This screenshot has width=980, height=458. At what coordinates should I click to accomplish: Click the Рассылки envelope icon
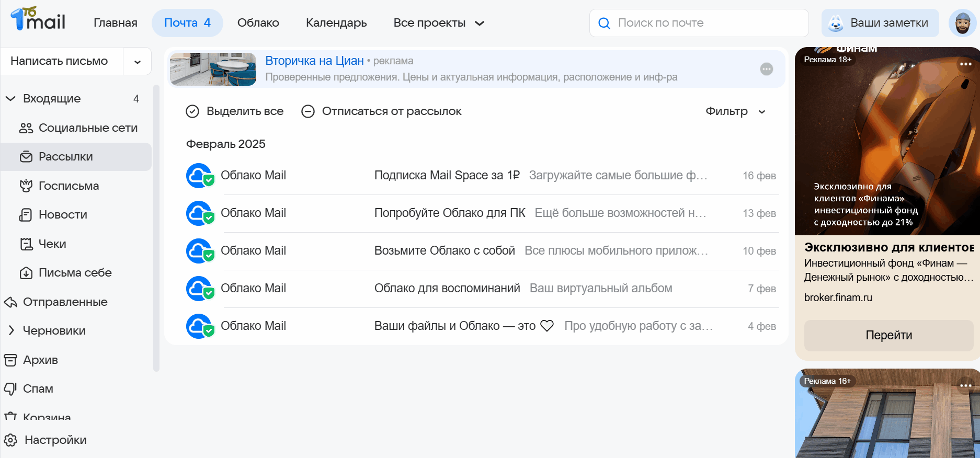26,157
